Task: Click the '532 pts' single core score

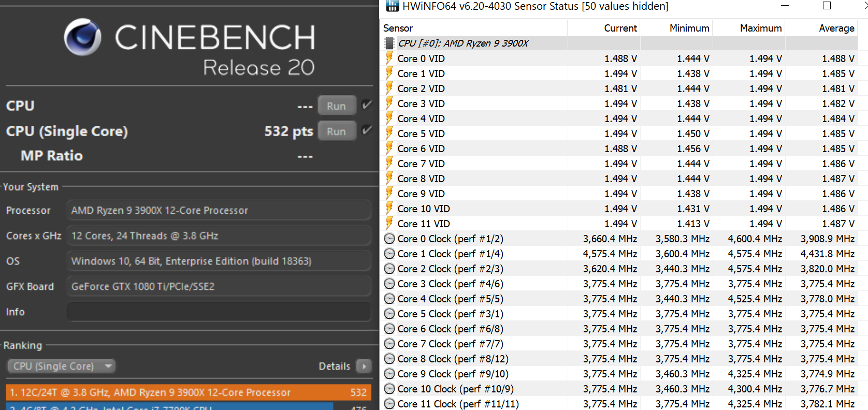Action: click(289, 131)
